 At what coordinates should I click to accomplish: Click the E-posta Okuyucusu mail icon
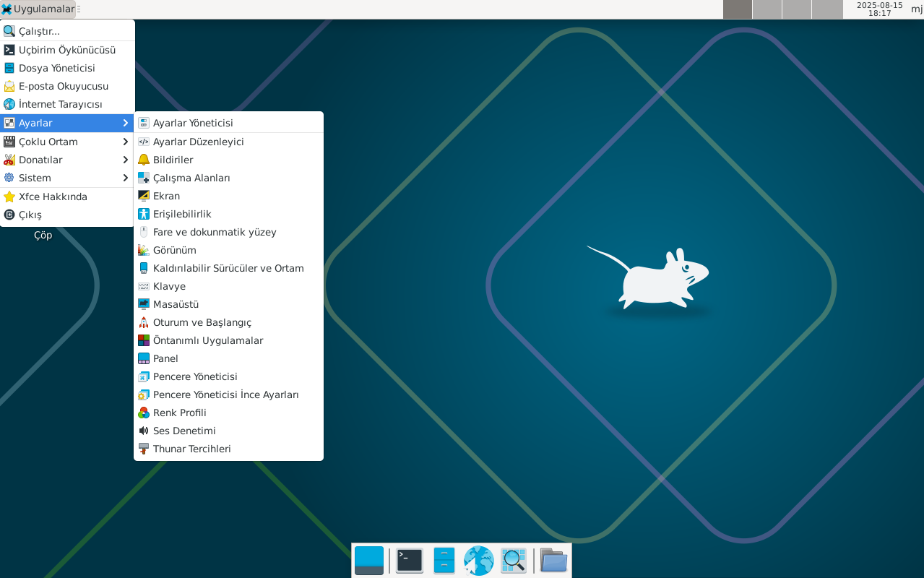point(9,86)
